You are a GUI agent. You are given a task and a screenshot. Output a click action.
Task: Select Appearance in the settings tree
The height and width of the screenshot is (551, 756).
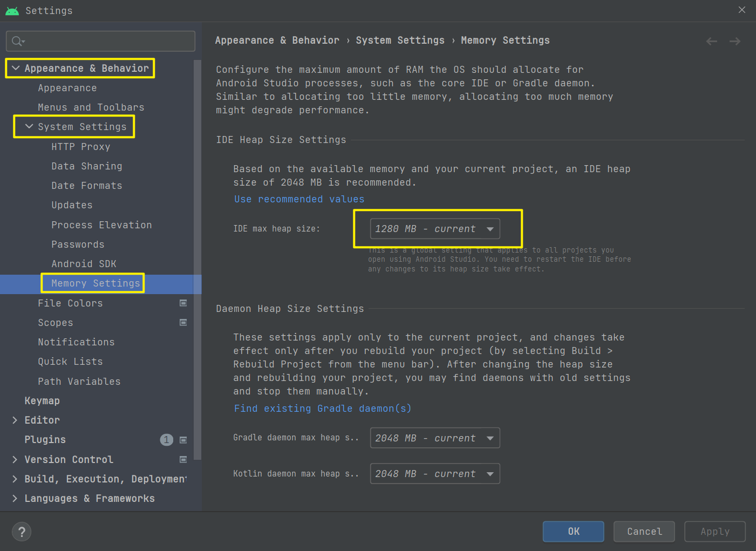[x=67, y=88]
